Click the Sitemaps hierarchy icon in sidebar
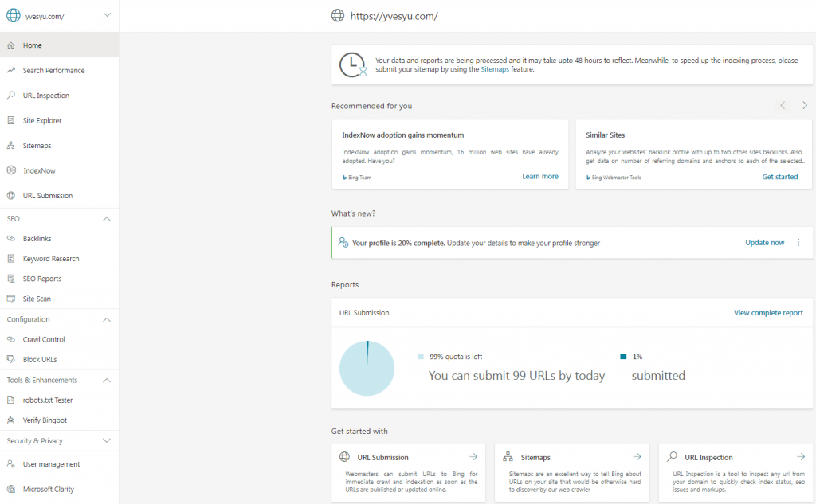 11,146
